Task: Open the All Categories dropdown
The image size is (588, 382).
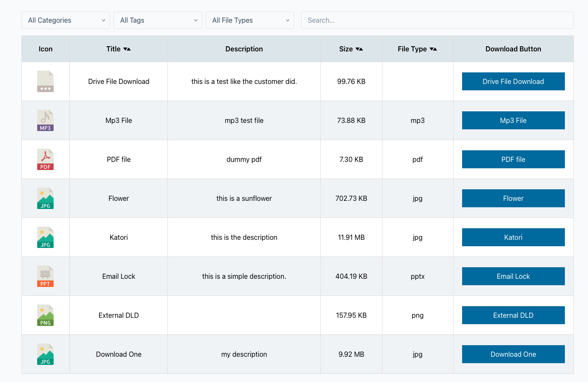Action: point(66,20)
